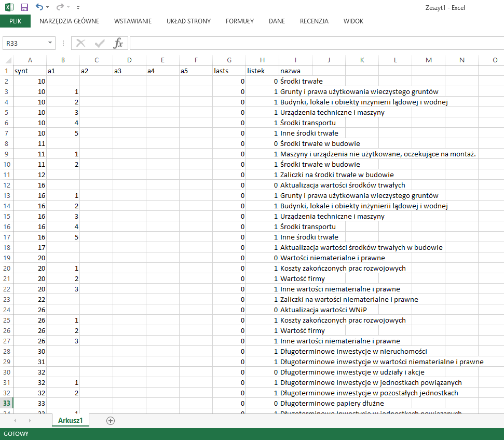Switch to the FORMUŁY ribbon tab
The image size is (504, 440).
[239, 21]
